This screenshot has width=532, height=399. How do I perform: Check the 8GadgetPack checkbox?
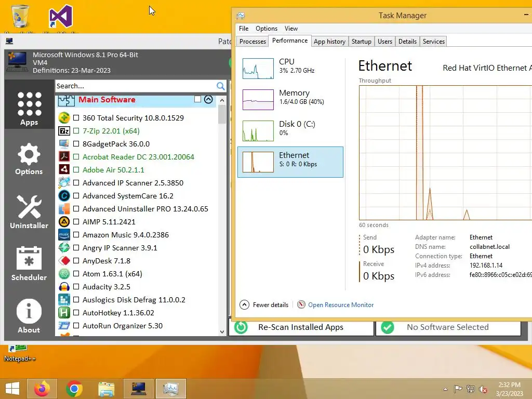[76, 144]
